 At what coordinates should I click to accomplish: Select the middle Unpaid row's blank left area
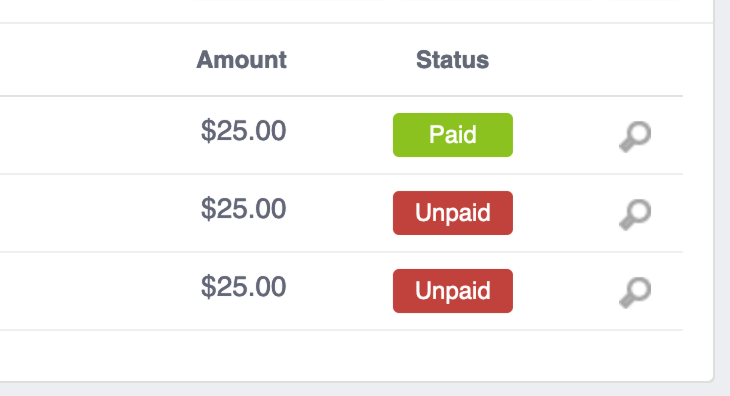point(93,213)
